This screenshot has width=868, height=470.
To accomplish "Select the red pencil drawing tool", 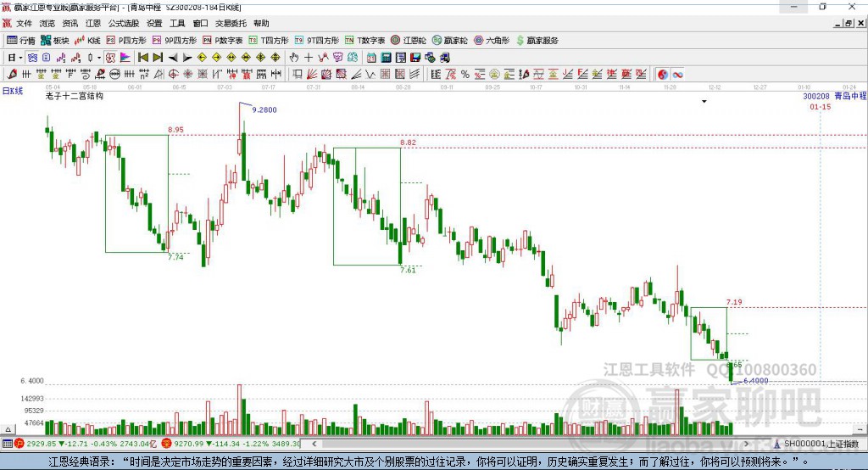I will 12,74.
